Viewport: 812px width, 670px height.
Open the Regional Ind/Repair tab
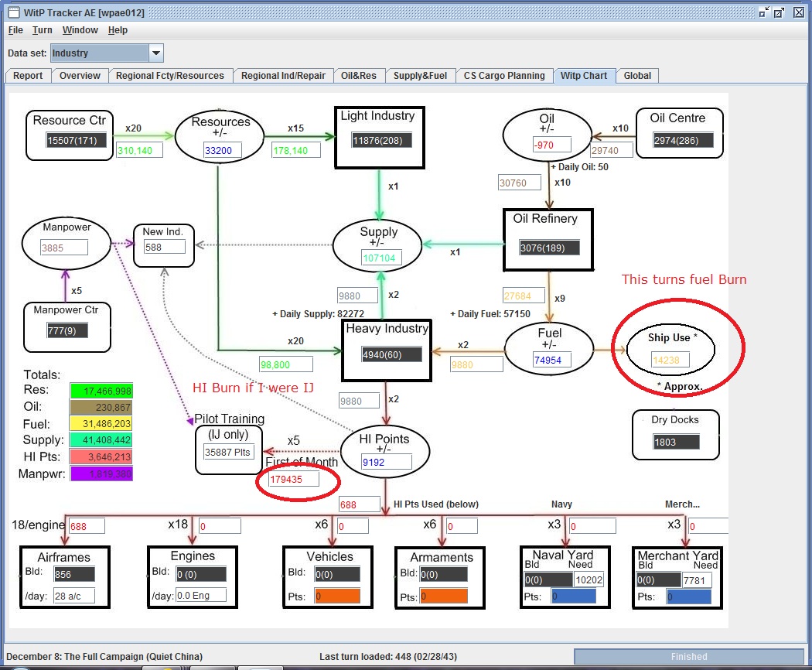[283, 76]
